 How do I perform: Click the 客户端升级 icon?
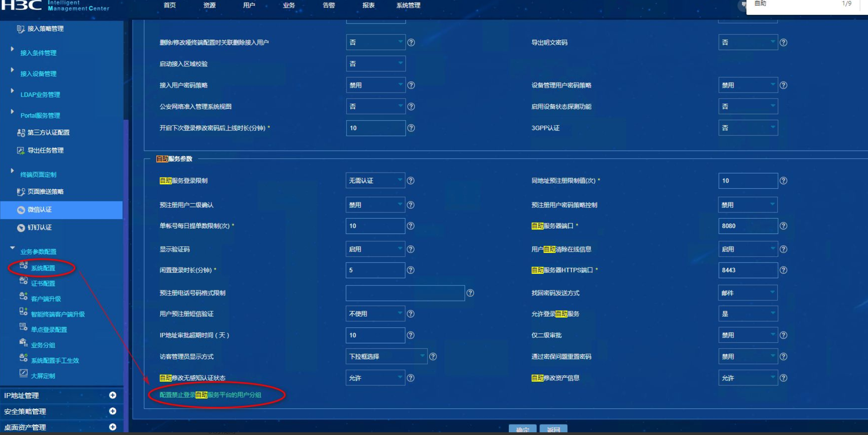pyautogui.click(x=23, y=296)
